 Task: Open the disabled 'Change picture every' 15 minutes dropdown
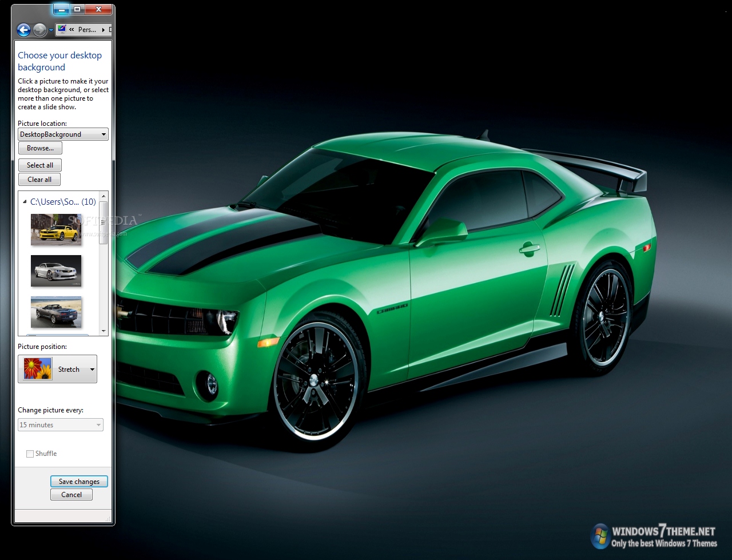[x=61, y=425]
